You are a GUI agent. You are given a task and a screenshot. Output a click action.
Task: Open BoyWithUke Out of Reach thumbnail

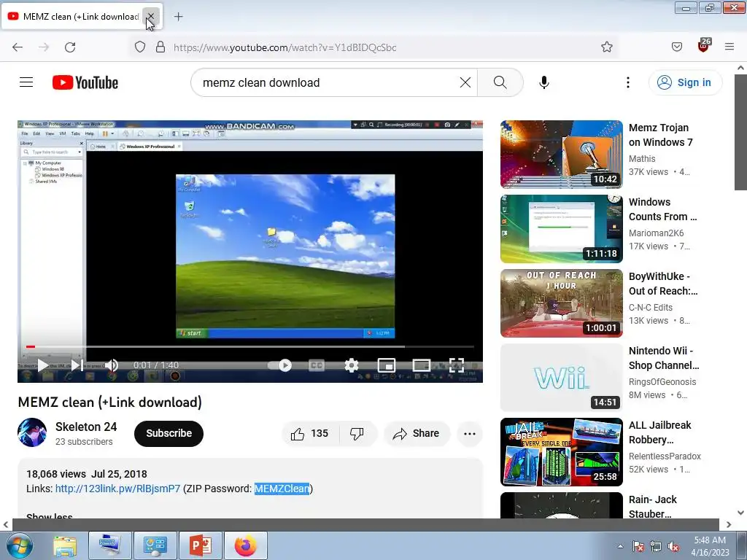(561, 303)
